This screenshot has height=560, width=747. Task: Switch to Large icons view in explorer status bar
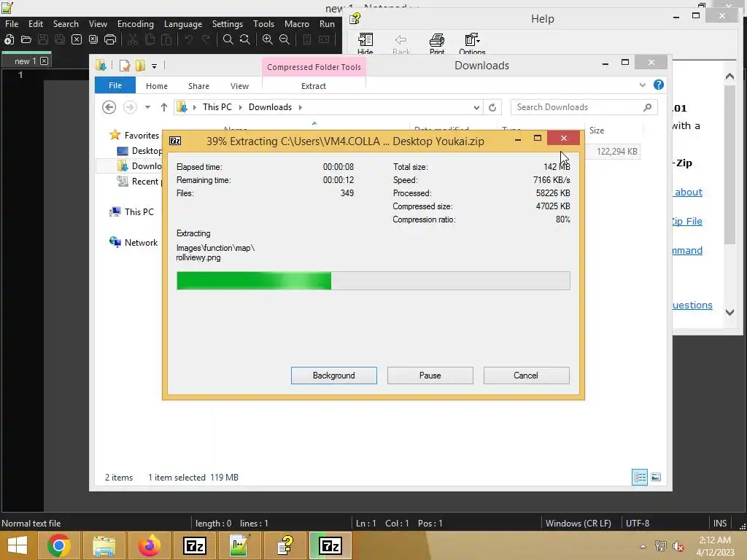[656, 477]
